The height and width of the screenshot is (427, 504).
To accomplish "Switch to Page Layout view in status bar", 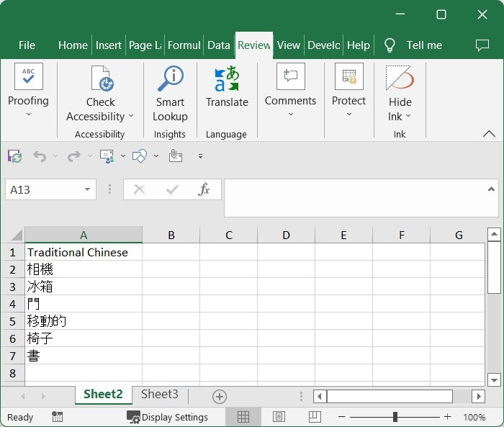I will click(x=279, y=417).
